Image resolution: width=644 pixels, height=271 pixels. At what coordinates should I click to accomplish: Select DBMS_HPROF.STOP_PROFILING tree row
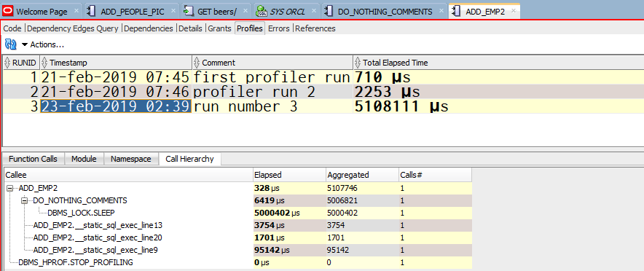(x=76, y=262)
